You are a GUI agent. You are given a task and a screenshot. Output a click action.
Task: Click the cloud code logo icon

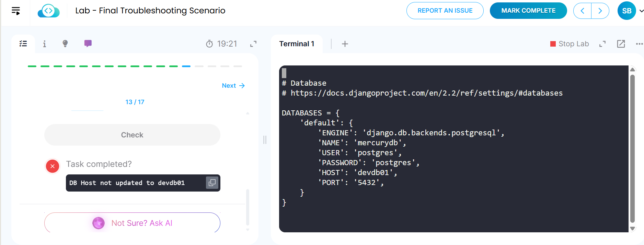(x=48, y=11)
